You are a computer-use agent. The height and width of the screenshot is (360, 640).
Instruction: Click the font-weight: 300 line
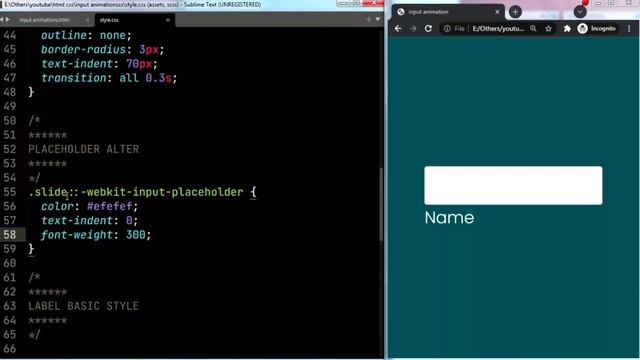point(96,235)
